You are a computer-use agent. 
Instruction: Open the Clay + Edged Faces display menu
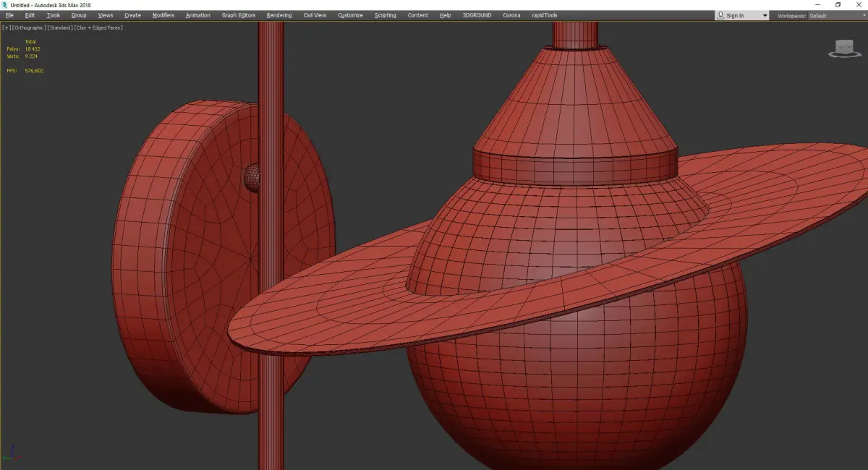[98, 27]
